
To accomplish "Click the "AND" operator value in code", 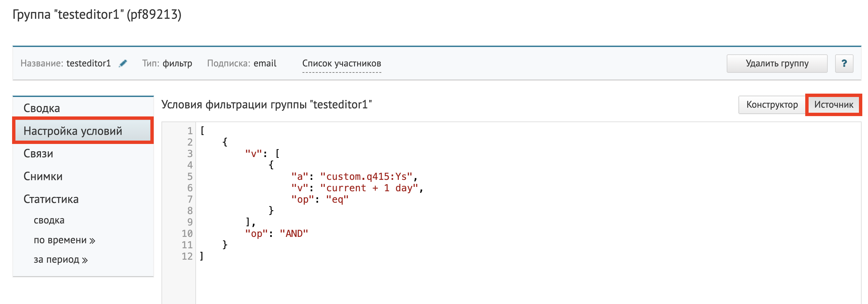I will click(x=294, y=234).
